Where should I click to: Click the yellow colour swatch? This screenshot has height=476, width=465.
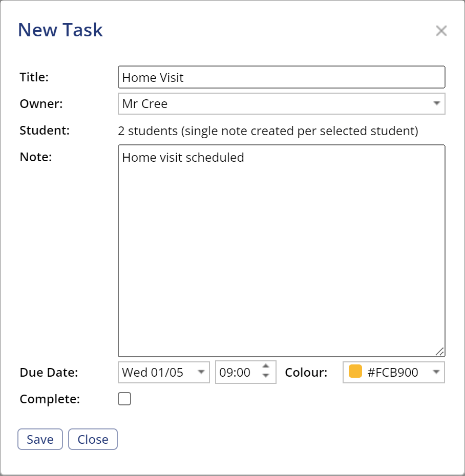355,372
